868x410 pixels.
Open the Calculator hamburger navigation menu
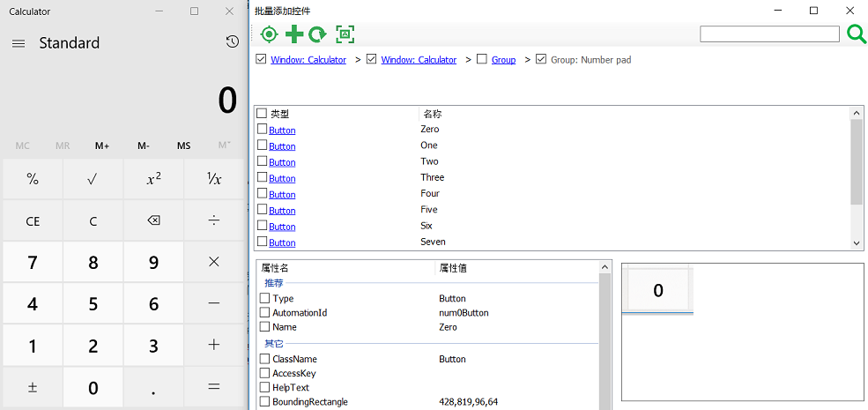(x=19, y=43)
